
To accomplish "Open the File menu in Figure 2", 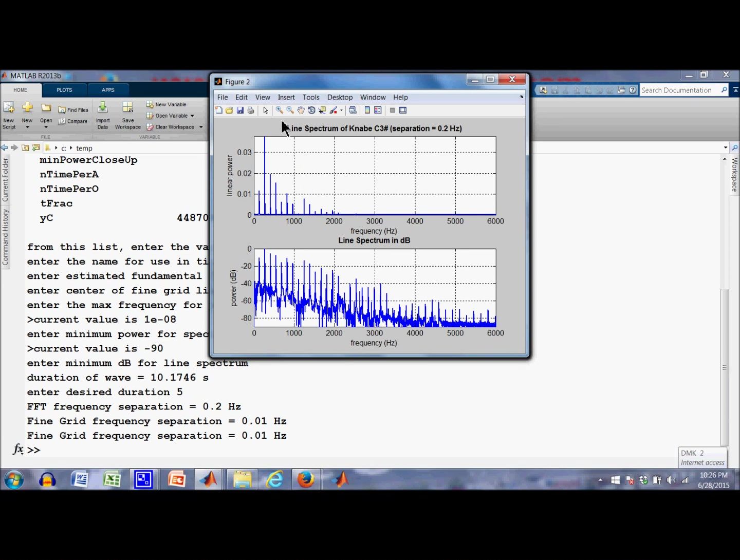I will (x=223, y=97).
